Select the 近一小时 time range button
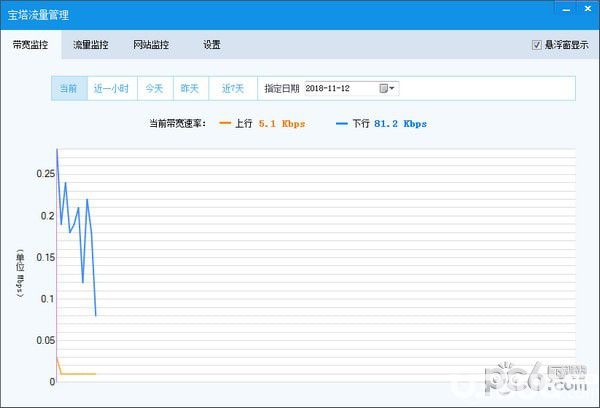The height and width of the screenshot is (408, 600). (111, 88)
